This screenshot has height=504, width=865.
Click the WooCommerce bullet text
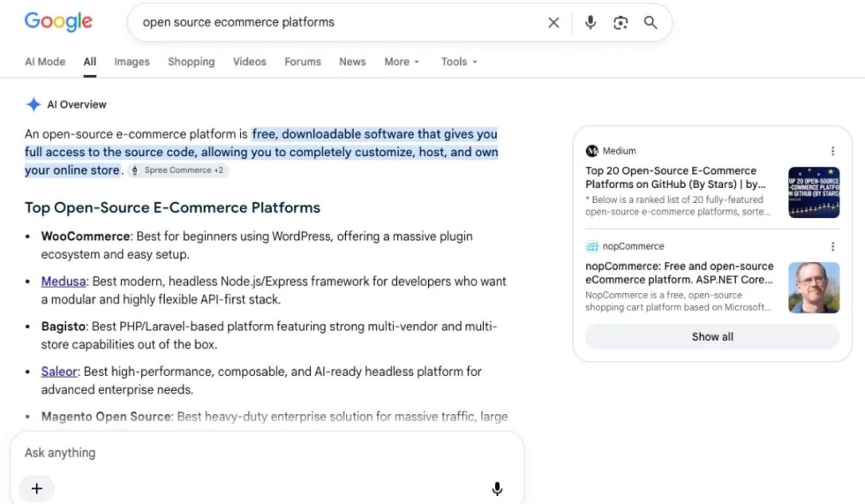click(x=257, y=245)
